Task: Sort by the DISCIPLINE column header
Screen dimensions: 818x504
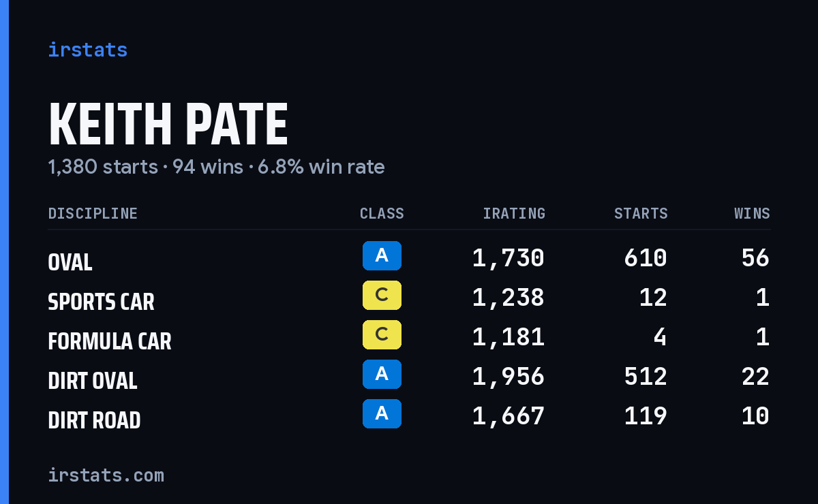Action: 93,213
